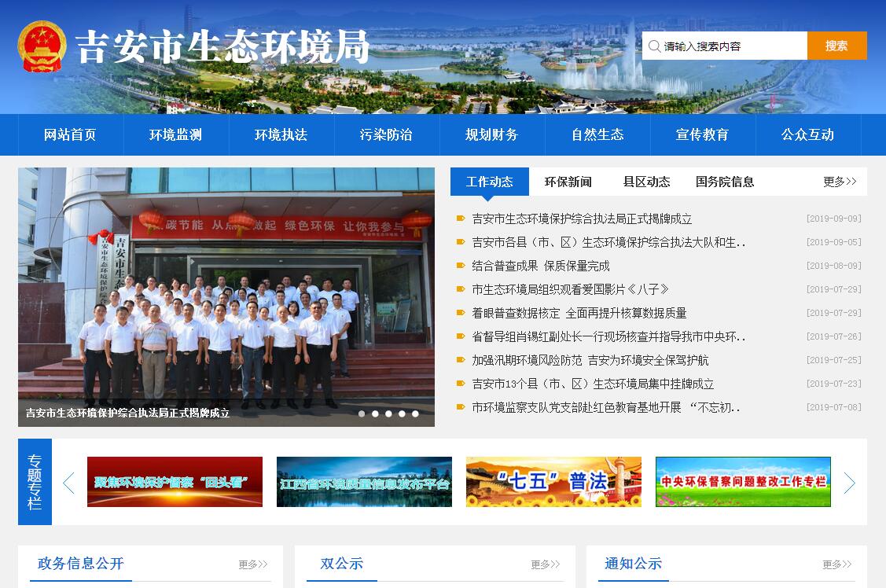
Task: Click the search text input field
Action: (731, 46)
